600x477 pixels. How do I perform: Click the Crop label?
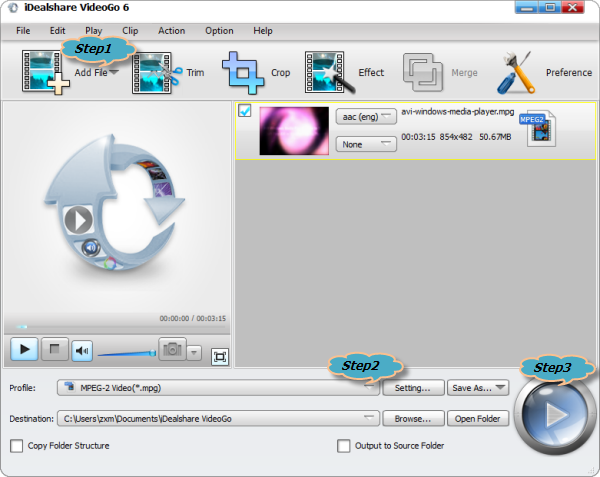(280, 73)
